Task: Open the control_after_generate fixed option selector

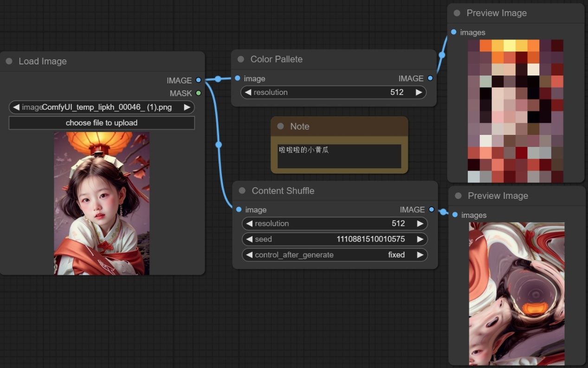Action: tap(334, 255)
